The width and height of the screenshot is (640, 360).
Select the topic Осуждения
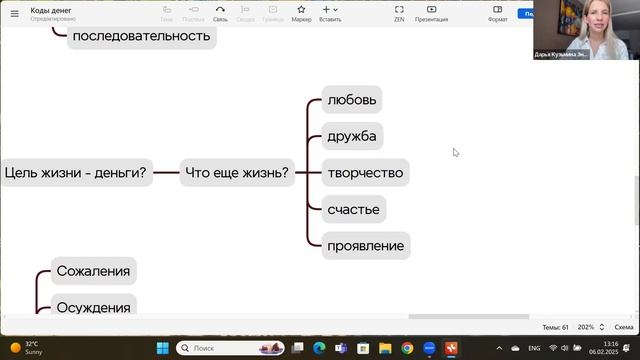pos(93,305)
